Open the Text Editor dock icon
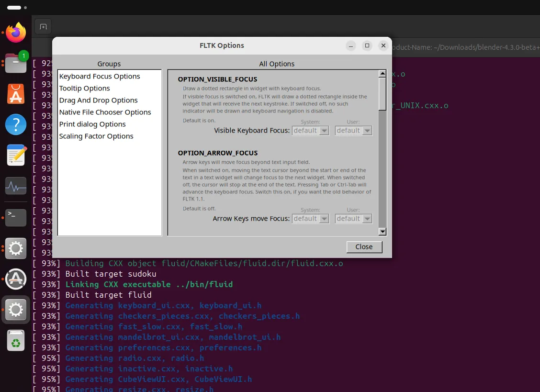Viewport: 540px width, 392px height. (16, 156)
